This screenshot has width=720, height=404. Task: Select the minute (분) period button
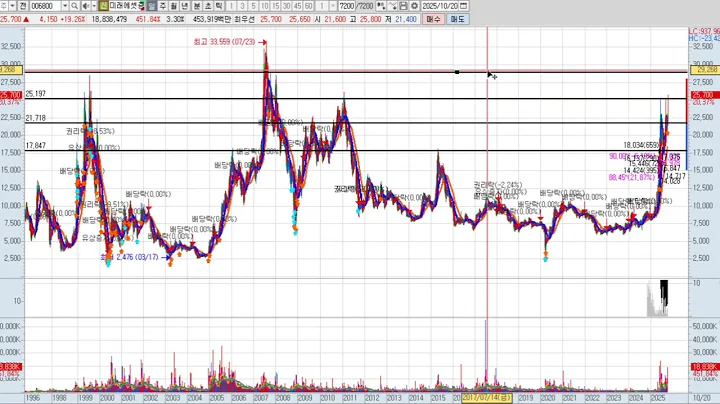click(x=197, y=6)
